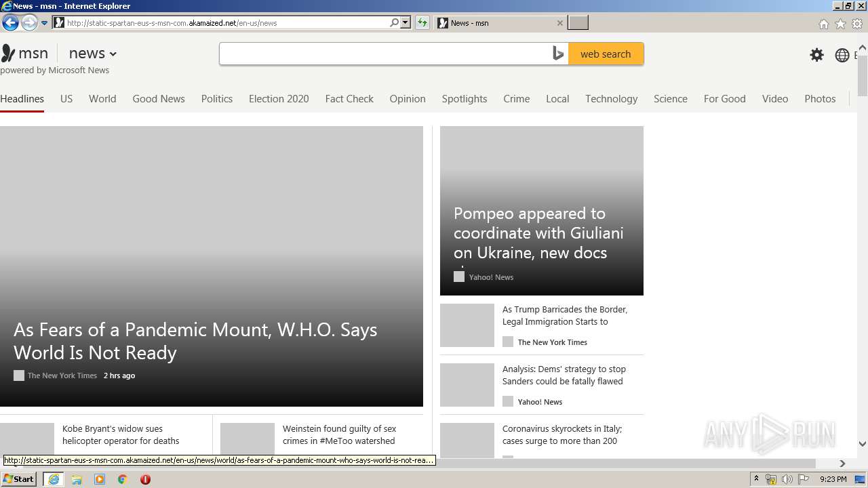The height and width of the screenshot is (488, 868).
Task: Open the For Good category
Action: 725,98
